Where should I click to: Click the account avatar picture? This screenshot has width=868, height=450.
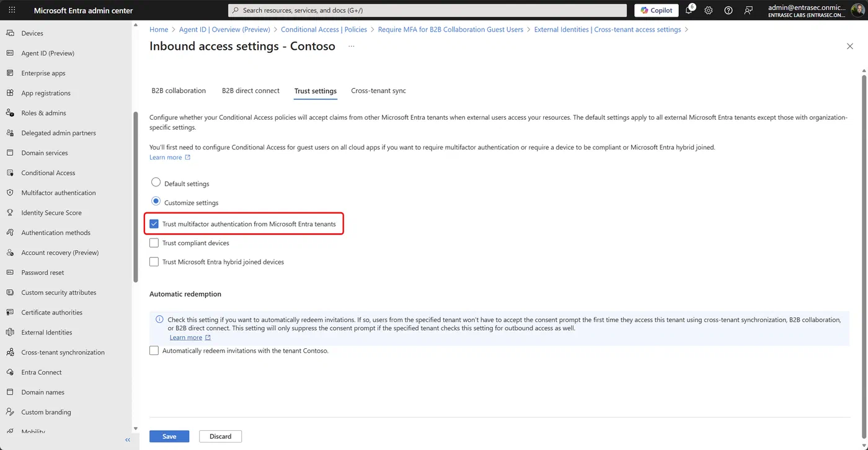click(x=856, y=11)
